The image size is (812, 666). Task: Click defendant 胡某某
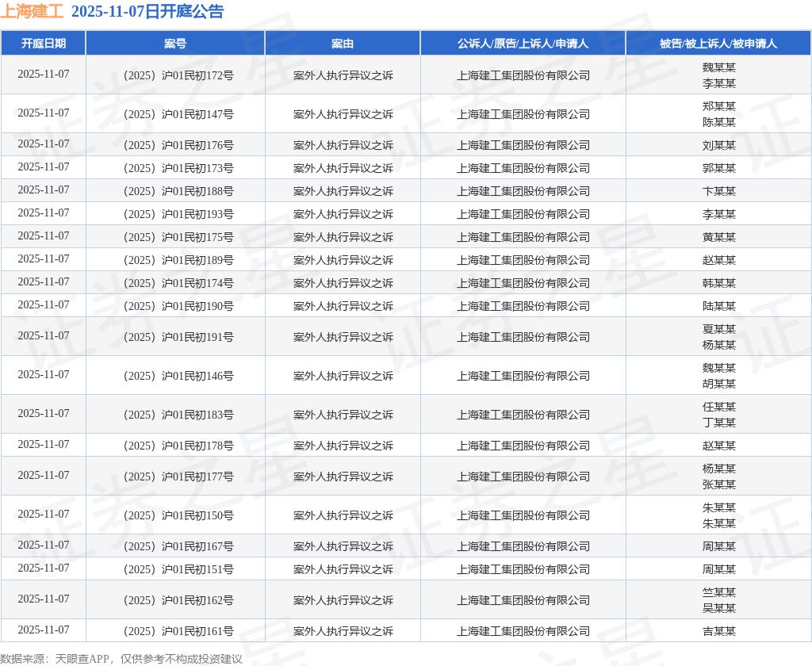[x=718, y=385]
